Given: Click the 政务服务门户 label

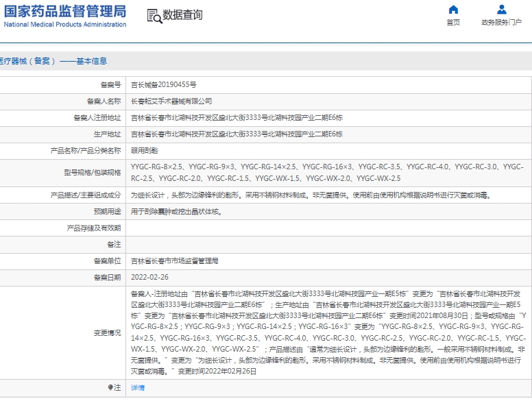Looking at the screenshot, I should pos(501,23).
